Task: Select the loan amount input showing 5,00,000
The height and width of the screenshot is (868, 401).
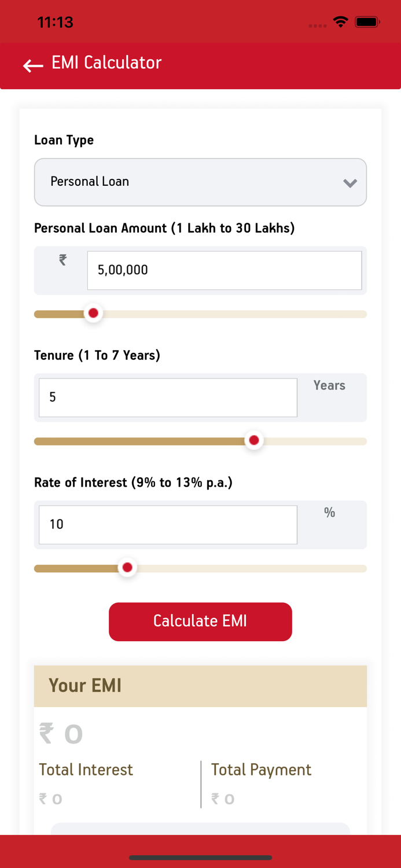Action: point(224,270)
